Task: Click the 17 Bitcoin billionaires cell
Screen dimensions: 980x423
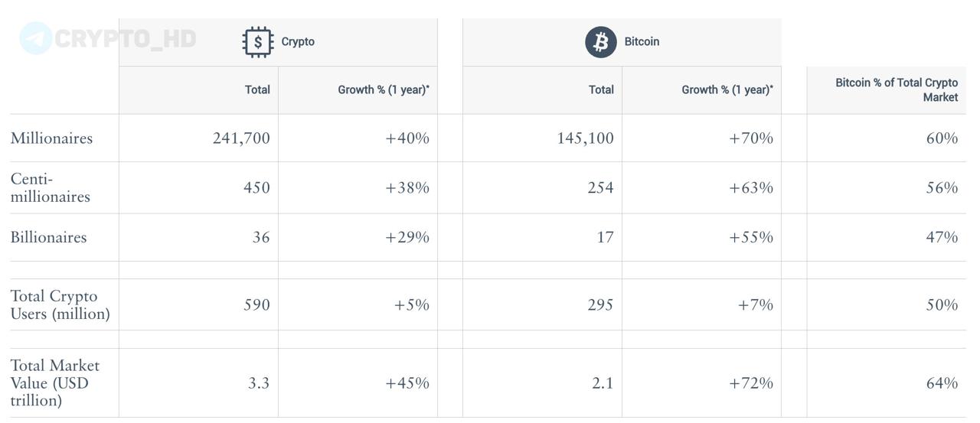Action: point(605,237)
